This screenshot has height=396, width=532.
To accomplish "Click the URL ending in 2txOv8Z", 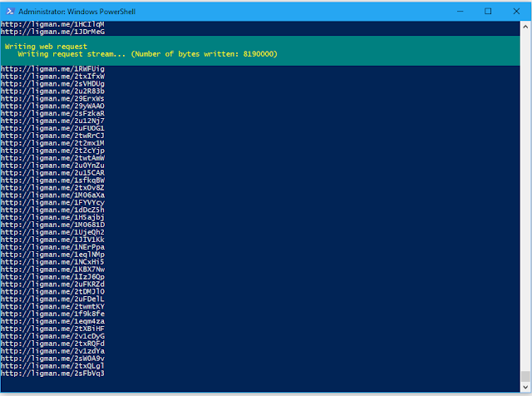I will 52,188.
